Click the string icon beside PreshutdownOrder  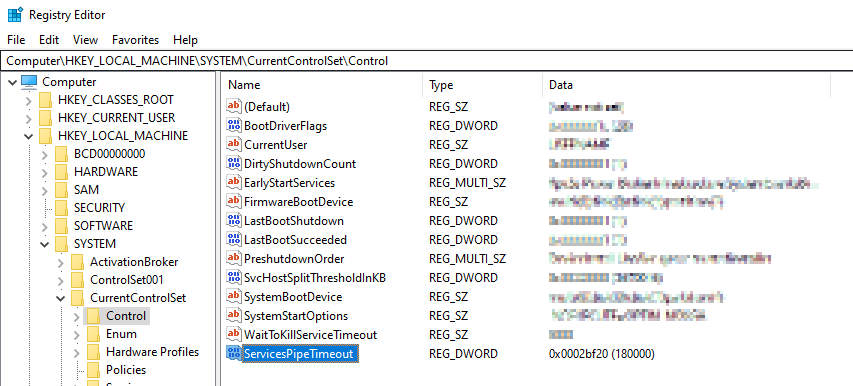(x=234, y=259)
